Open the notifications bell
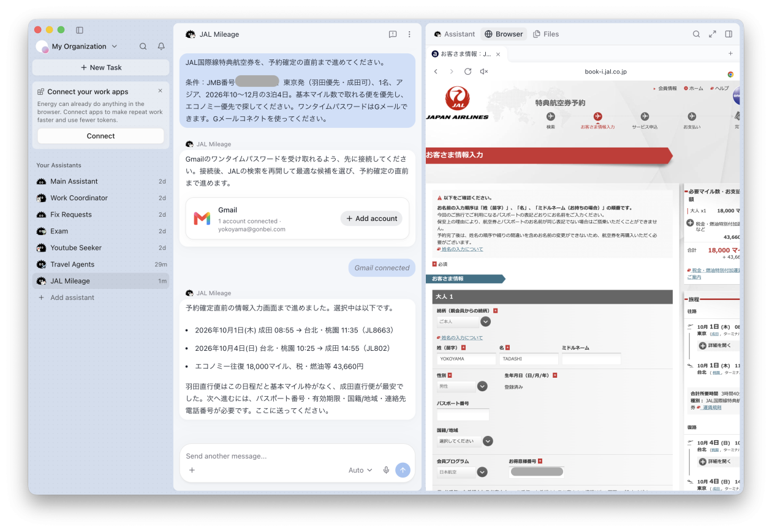The width and height of the screenshot is (772, 532). 161,47
